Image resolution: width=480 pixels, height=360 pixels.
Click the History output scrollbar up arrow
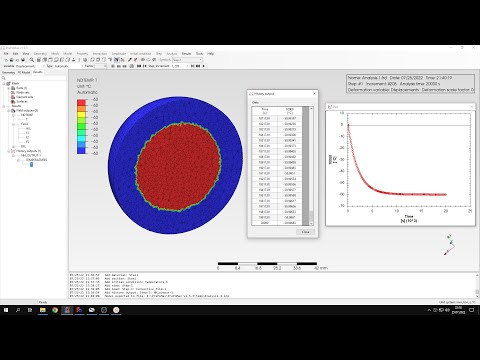click(x=311, y=109)
